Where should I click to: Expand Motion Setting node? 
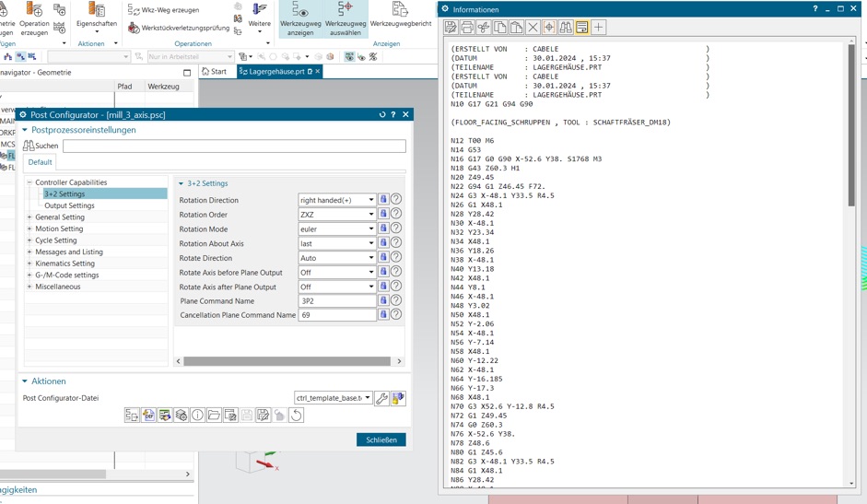(29, 229)
